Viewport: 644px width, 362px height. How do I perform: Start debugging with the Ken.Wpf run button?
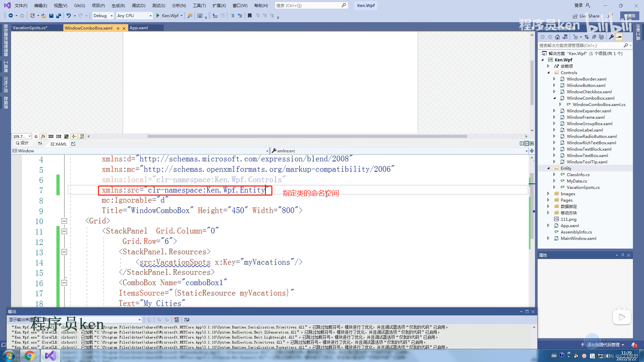click(x=170, y=16)
